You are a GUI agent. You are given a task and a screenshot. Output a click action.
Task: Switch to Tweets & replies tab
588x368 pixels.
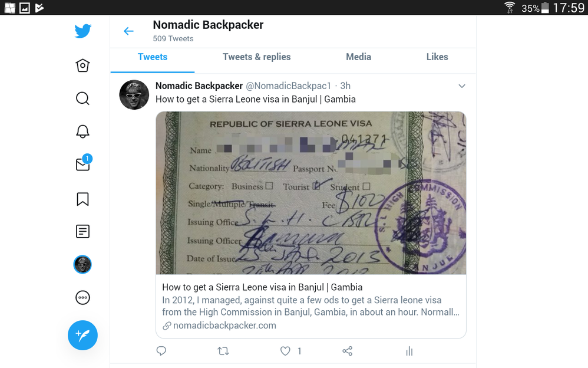256,57
